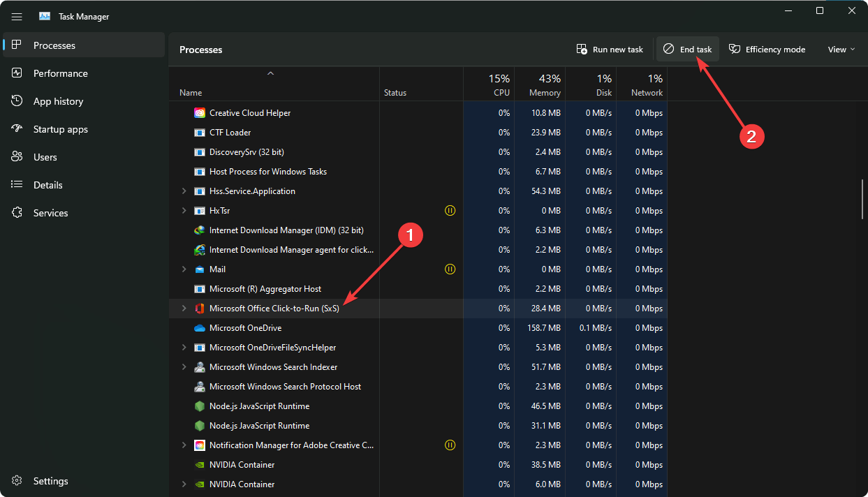Switch to the Performance page
868x497 pixels.
point(84,73)
